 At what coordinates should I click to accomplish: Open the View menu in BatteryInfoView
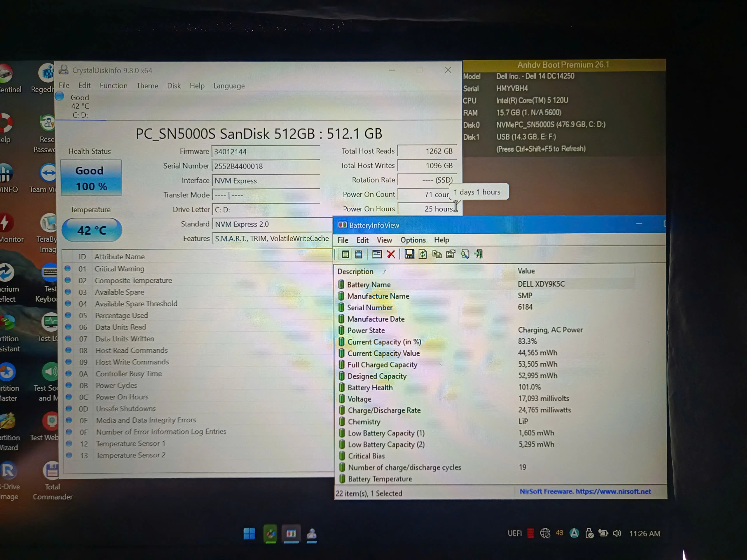pos(384,240)
